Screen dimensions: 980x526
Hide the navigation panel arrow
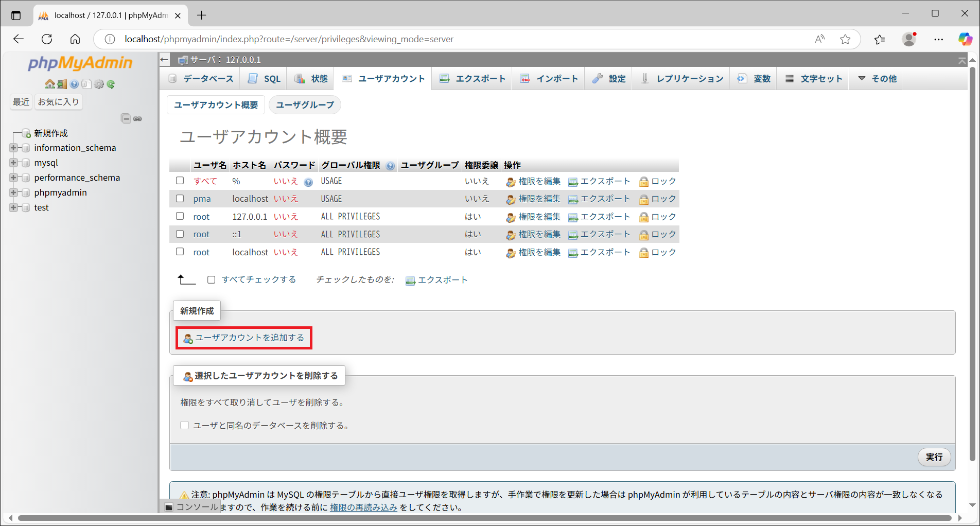(x=164, y=60)
